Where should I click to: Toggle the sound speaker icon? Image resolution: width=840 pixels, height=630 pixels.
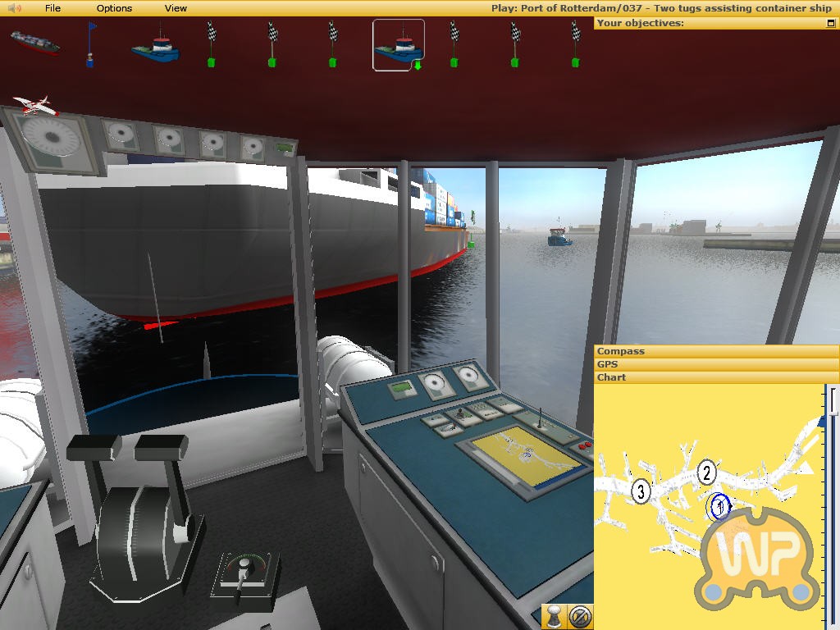(x=14, y=8)
